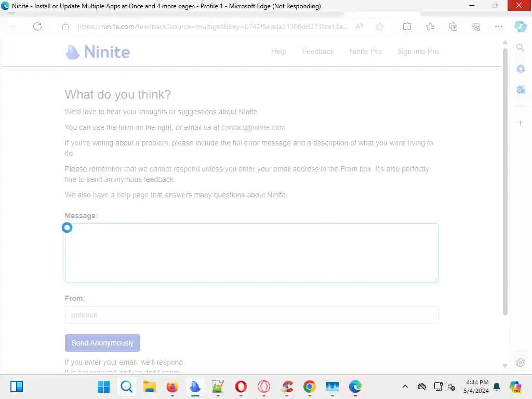This screenshot has height=399, width=532.
Task: Click the 'What do you think?' heading
Action: tap(118, 95)
